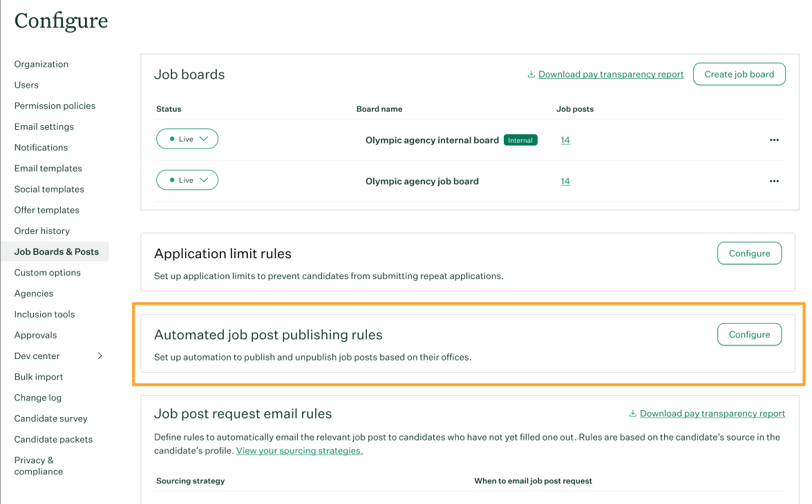Click Status column header

point(169,109)
